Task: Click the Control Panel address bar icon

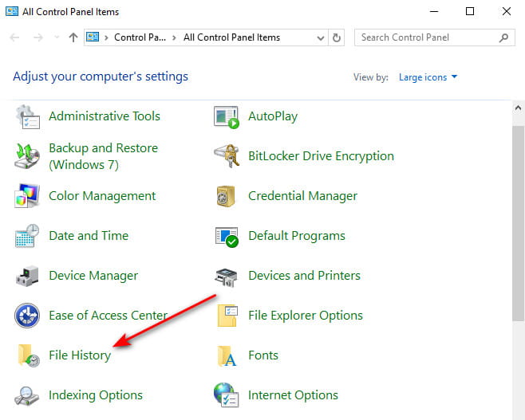Action: 93,37
